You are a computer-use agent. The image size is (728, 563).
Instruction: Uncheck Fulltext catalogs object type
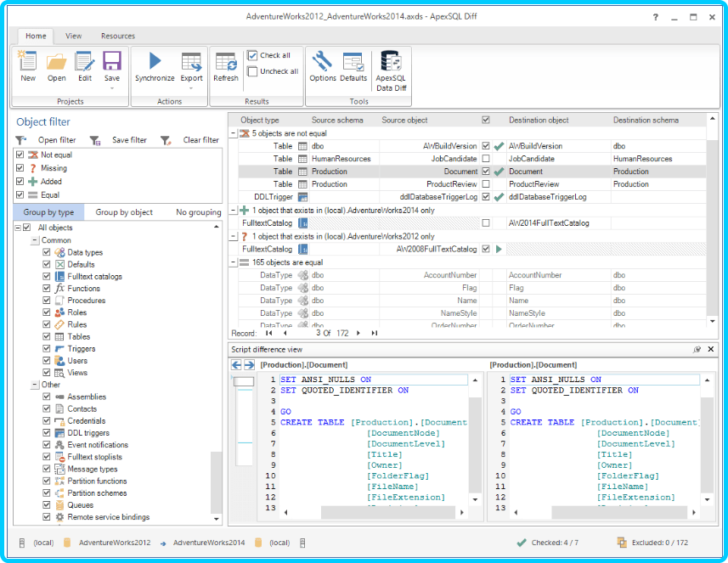tap(47, 276)
